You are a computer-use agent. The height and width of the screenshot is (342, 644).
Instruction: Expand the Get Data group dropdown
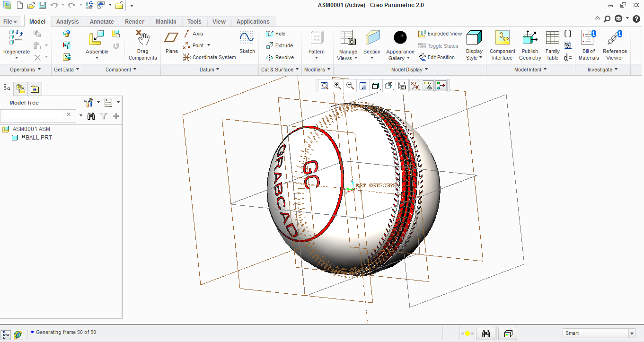click(67, 70)
